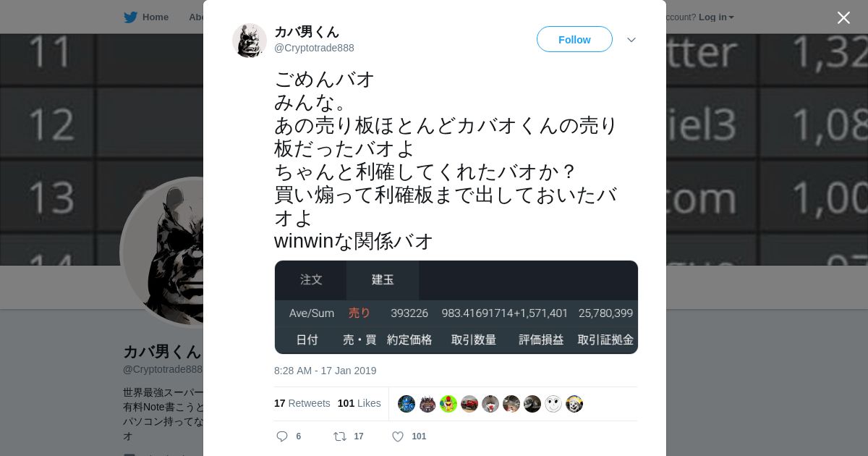Like the tweet with heart icon
Screen dimensions: 868x456
pyautogui.click(x=398, y=436)
